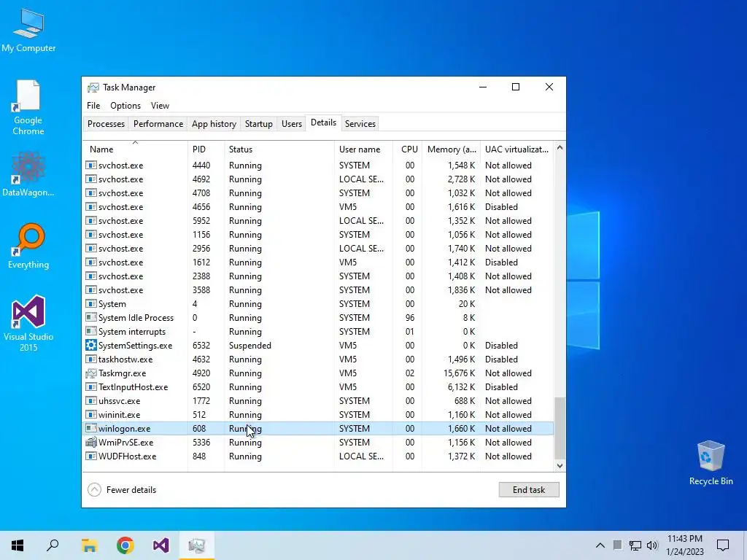This screenshot has height=560, width=747.
Task: Click the scrollbar down arrow
Action: pos(560,466)
